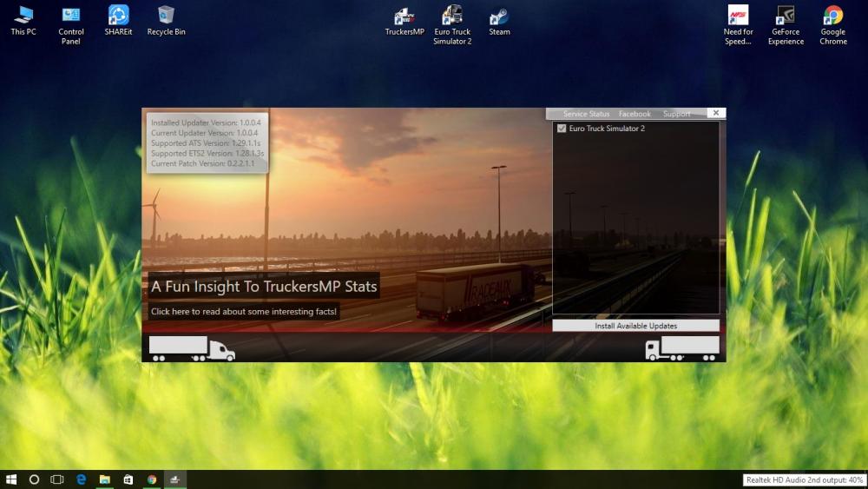Open the Control Panel desktop shortcut
The height and width of the screenshot is (489, 868).
pos(71,16)
